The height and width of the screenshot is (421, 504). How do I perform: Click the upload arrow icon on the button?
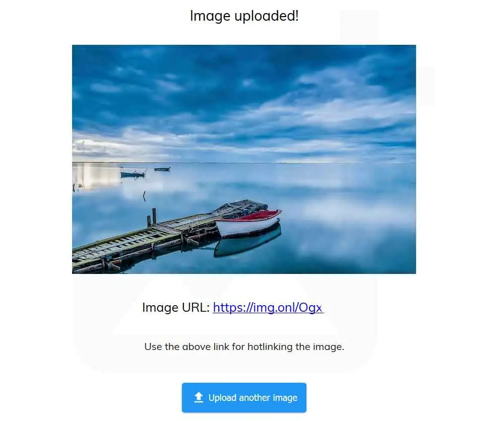199,397
